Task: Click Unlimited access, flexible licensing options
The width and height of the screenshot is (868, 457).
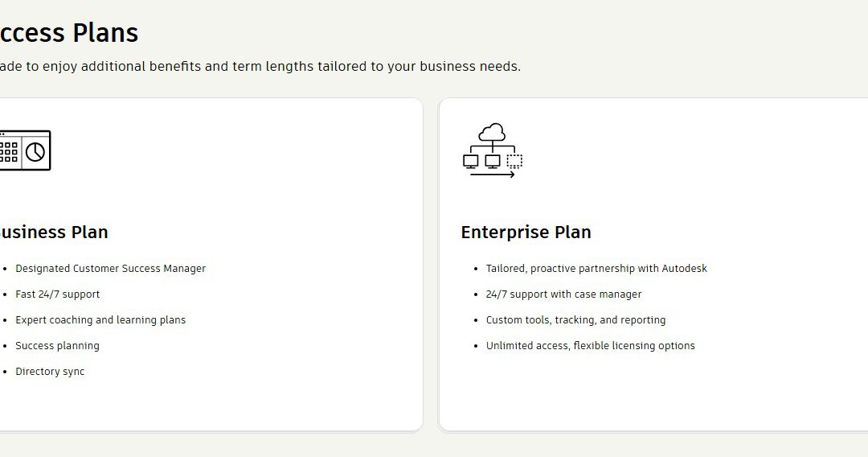Action: 590,346
